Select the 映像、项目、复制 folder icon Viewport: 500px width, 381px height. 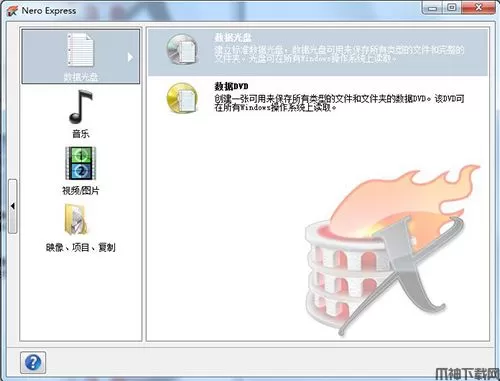click(x=76, y=219)
